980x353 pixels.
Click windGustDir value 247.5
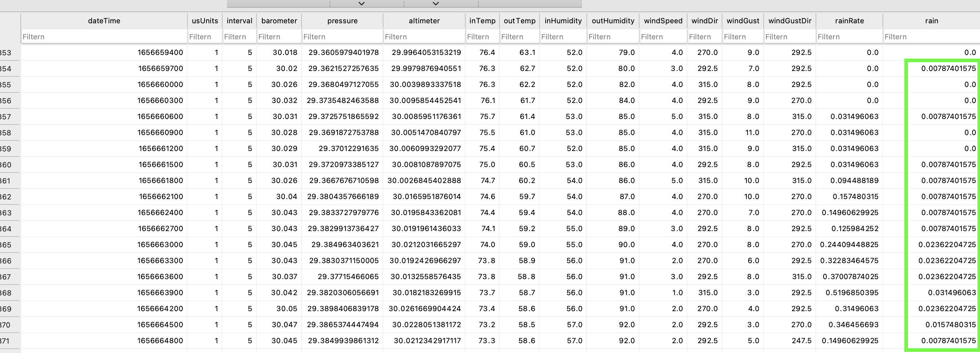(x=790, y=341)
